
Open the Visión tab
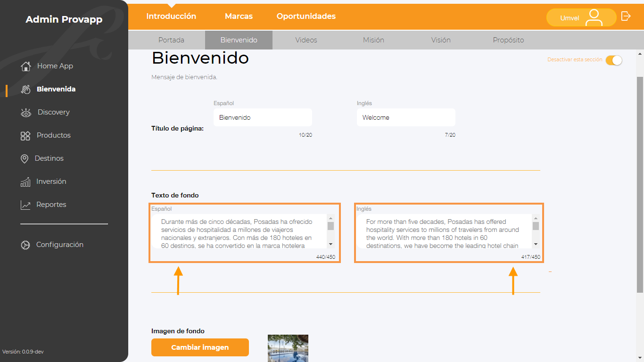pyautogui.click(x=441, y=40)
